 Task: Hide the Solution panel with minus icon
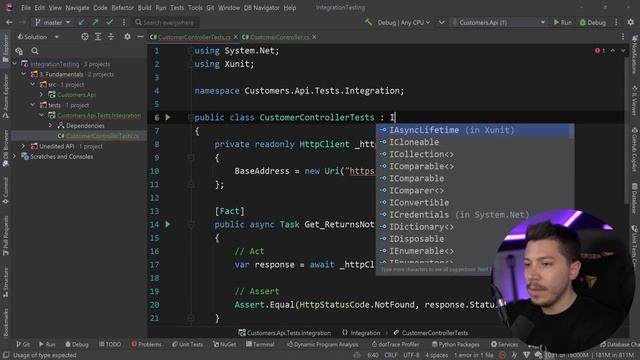pos(140,37)
